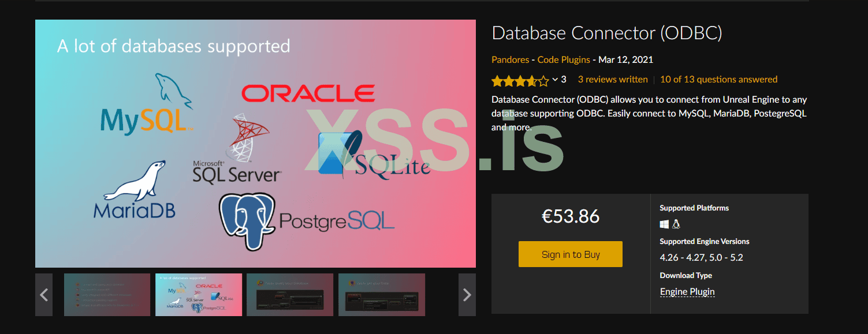Click the Linux penguin platform icon
The image size is (868, 334).
676,224
